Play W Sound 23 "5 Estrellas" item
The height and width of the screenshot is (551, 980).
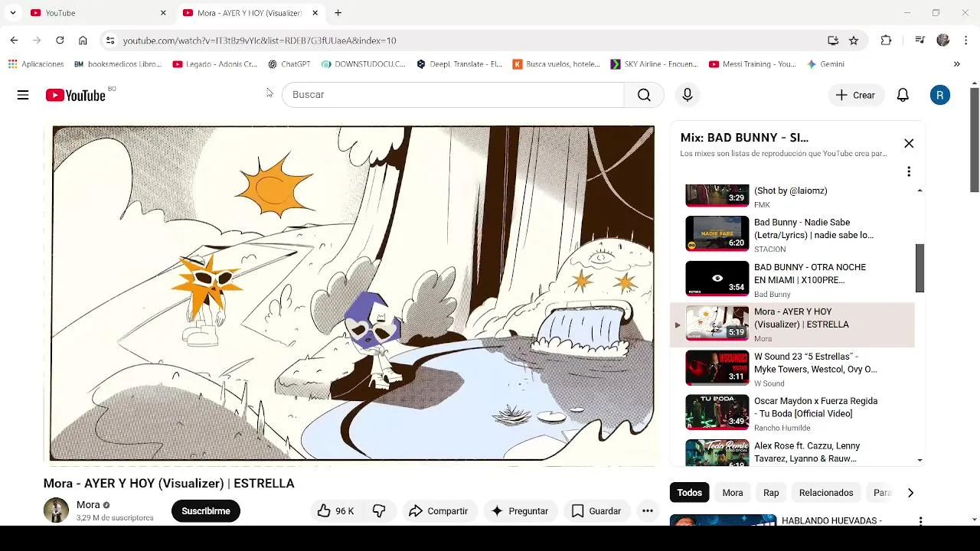click(792, 369)
